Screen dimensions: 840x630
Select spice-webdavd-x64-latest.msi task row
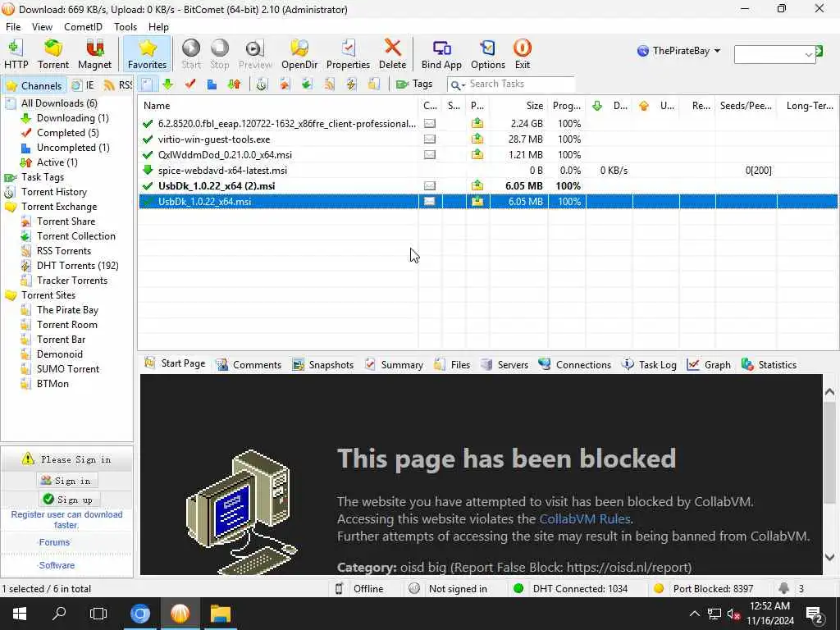pos(487,171)
